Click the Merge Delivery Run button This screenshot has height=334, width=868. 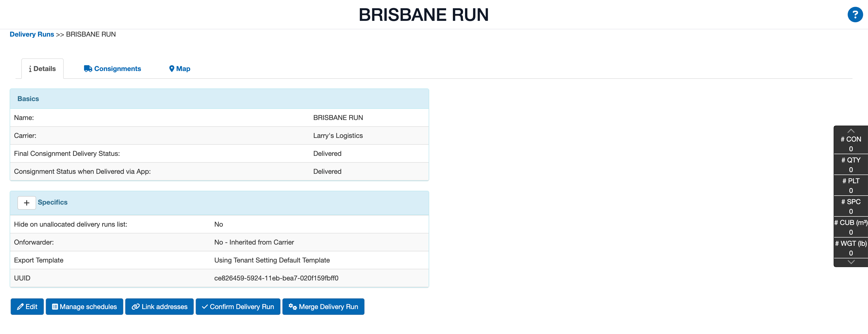coord(323,306)
